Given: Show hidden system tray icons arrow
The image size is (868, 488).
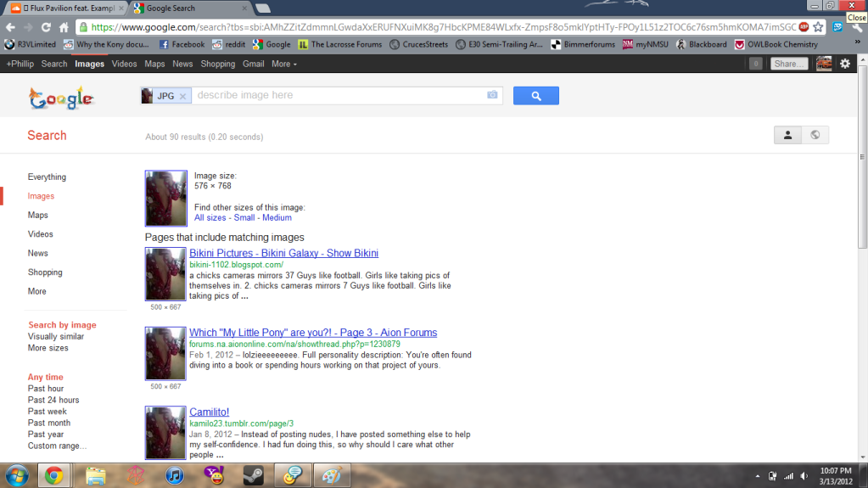Looking at the screenshot, I should pyautogui.click(x=758, y=476).
